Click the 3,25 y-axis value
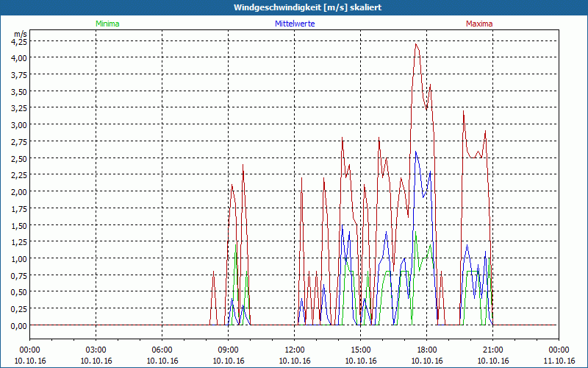This screenshot has height=368, width=588. tap(19, 108)
